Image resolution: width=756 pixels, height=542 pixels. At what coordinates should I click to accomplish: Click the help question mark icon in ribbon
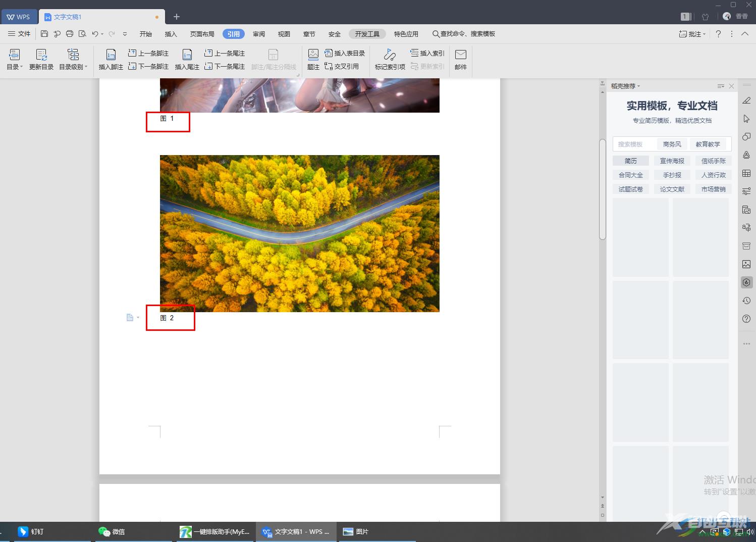(x=718, y=34)
